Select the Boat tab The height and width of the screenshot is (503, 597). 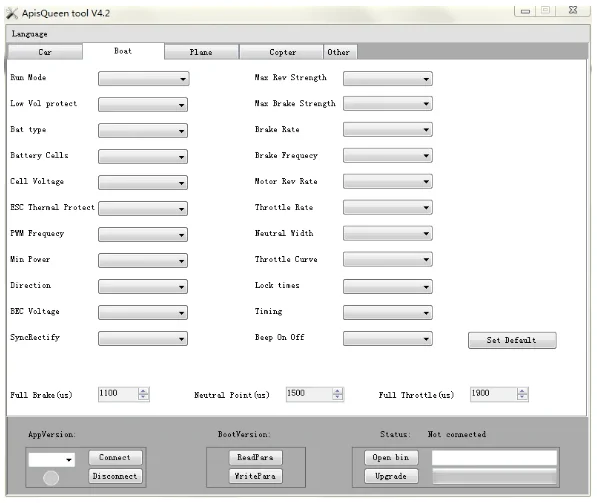click(123, 51)
